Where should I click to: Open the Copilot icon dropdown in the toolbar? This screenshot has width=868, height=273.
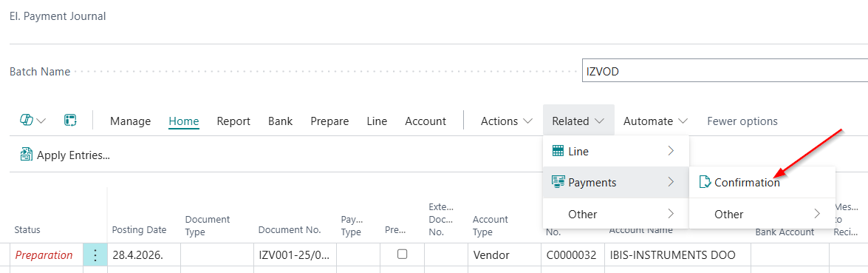pyautogui.click(x=33, y=121)
